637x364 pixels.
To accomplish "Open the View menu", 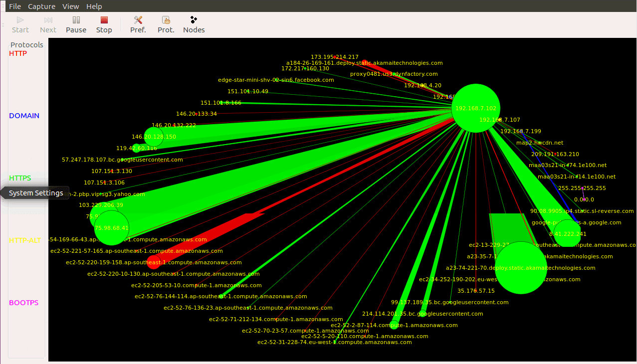I will click(70, 6).
